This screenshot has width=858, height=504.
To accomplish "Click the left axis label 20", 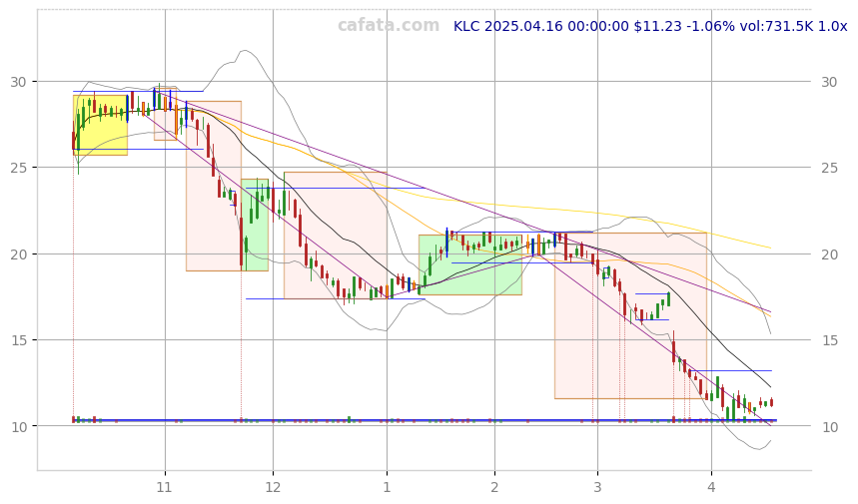I will (x=19, y=254).
